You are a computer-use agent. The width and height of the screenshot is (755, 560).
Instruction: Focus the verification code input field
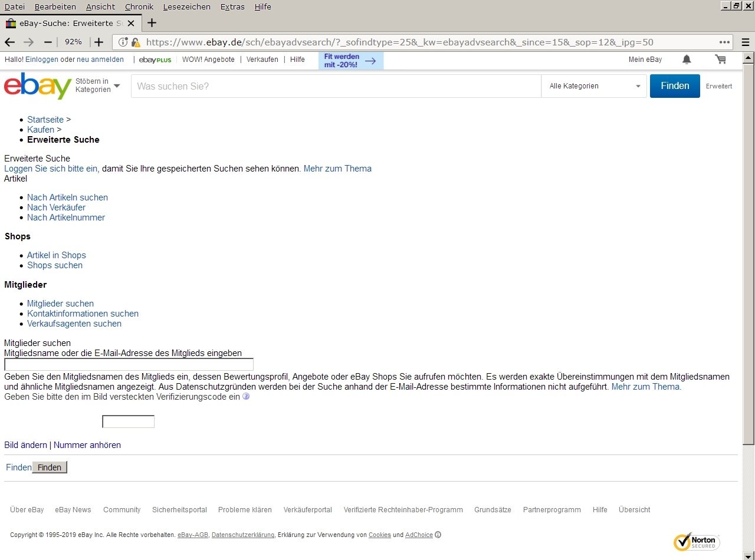[x=128, y=421]
